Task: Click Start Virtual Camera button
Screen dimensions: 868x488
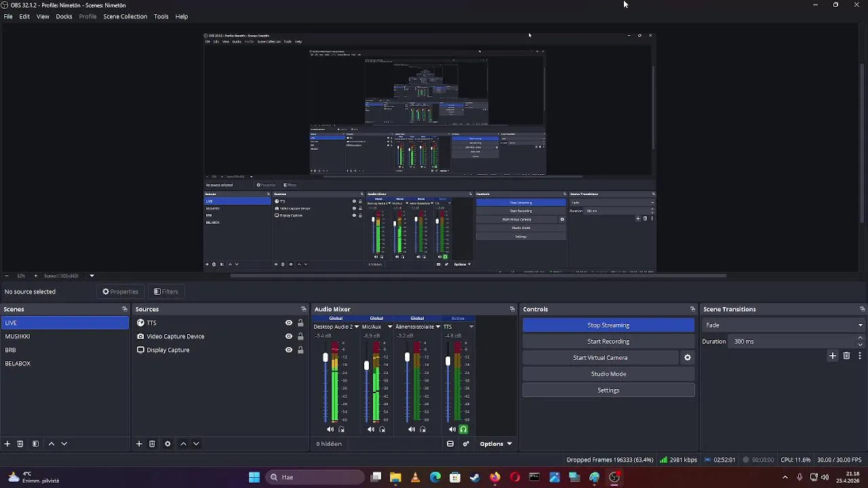Action: click(x=600, y=358)
